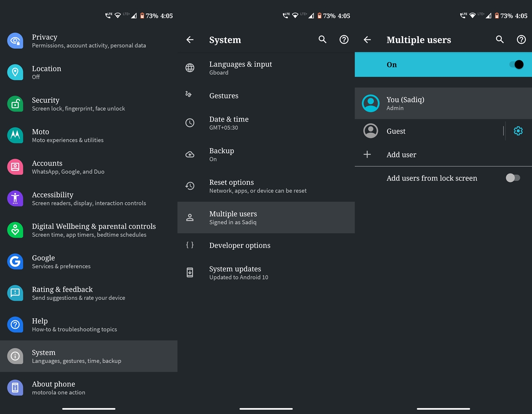The width and height of the screenshot is (532, 414).
Task: Tap the Moto logo icon
Action: (x=15, y=135)
